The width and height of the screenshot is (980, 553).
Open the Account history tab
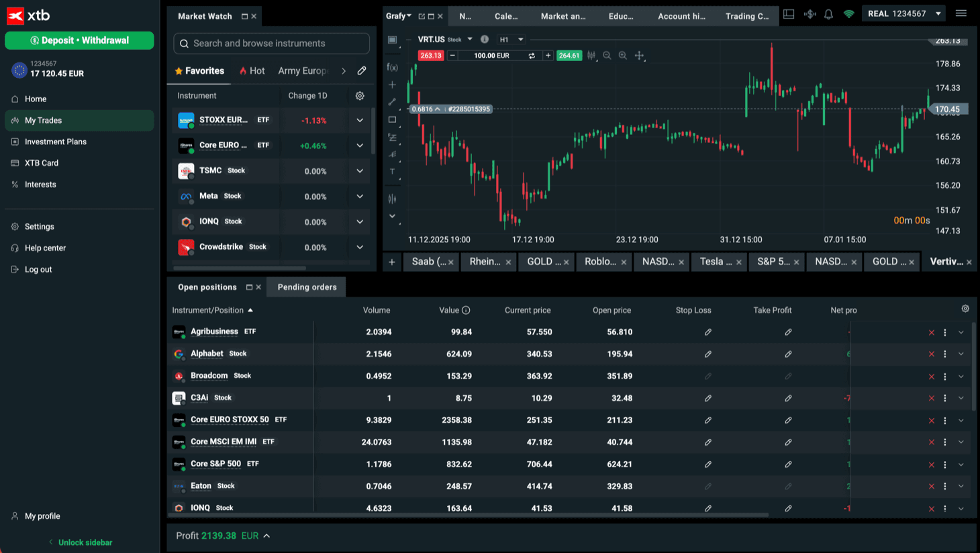pyautogui.click(x=681, y=16)
